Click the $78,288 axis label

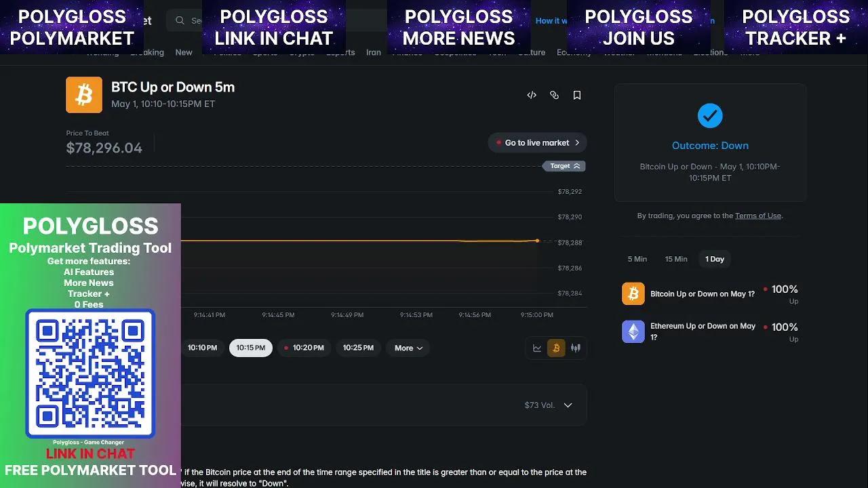pyautogui.click(x=570, y=243)
